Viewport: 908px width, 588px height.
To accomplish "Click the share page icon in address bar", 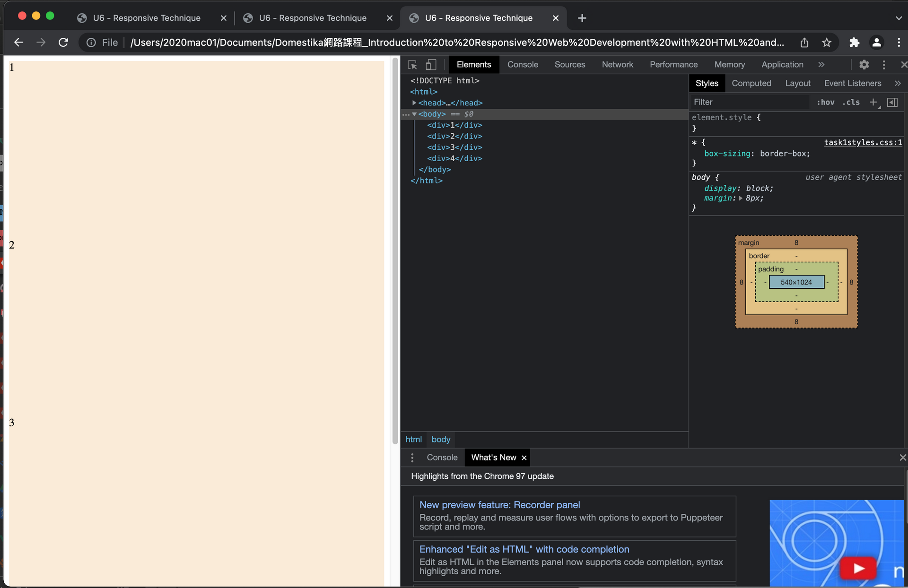I will coord(804,43).
